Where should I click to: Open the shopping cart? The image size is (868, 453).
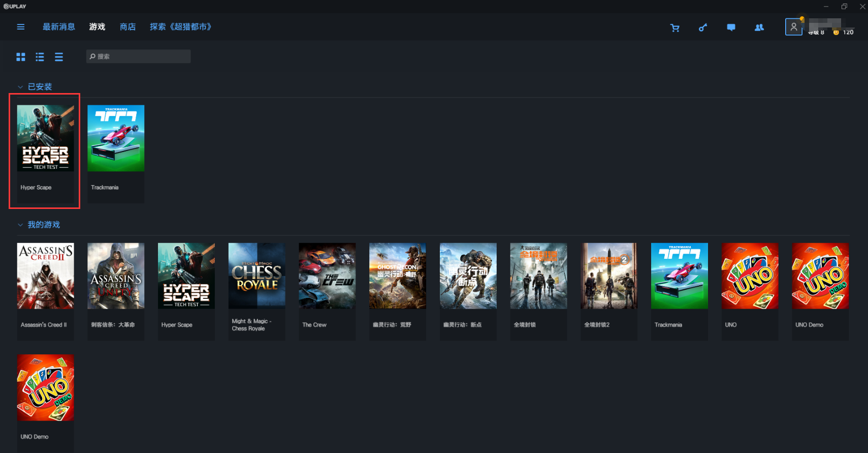pos(674,28)
